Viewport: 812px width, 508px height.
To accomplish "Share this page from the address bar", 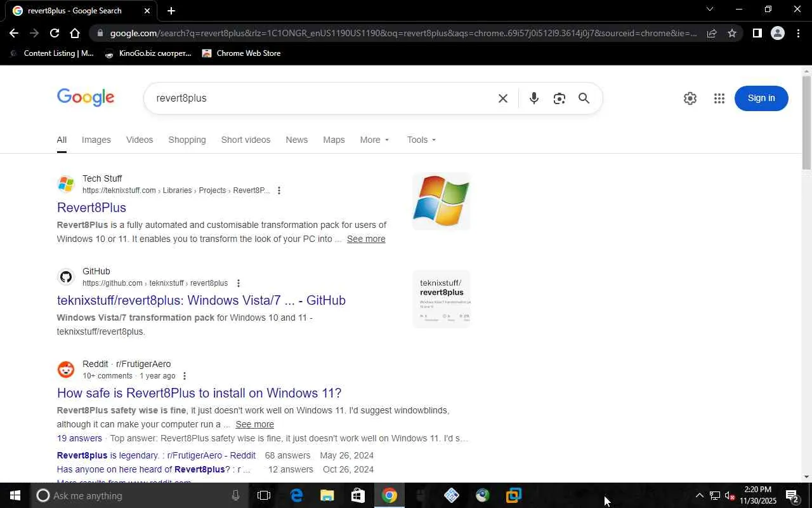I will pyautogui.click(x=712, y=33).
